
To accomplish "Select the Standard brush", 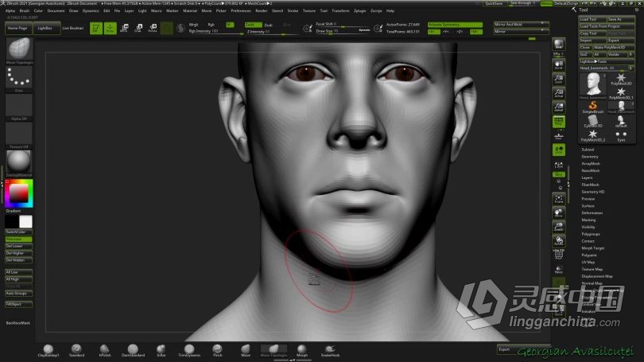I will pyautogui.click(x=76, y=351).
